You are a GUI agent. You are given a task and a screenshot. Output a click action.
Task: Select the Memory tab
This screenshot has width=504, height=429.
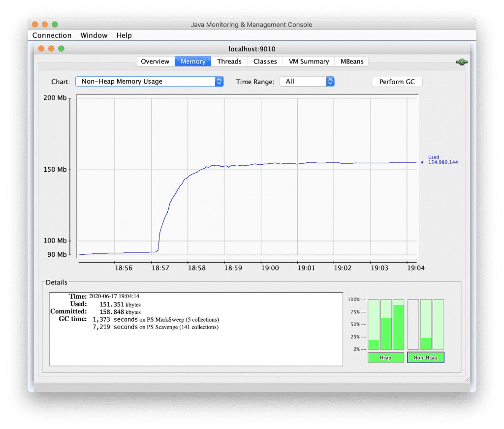click(x=193, y=61)
